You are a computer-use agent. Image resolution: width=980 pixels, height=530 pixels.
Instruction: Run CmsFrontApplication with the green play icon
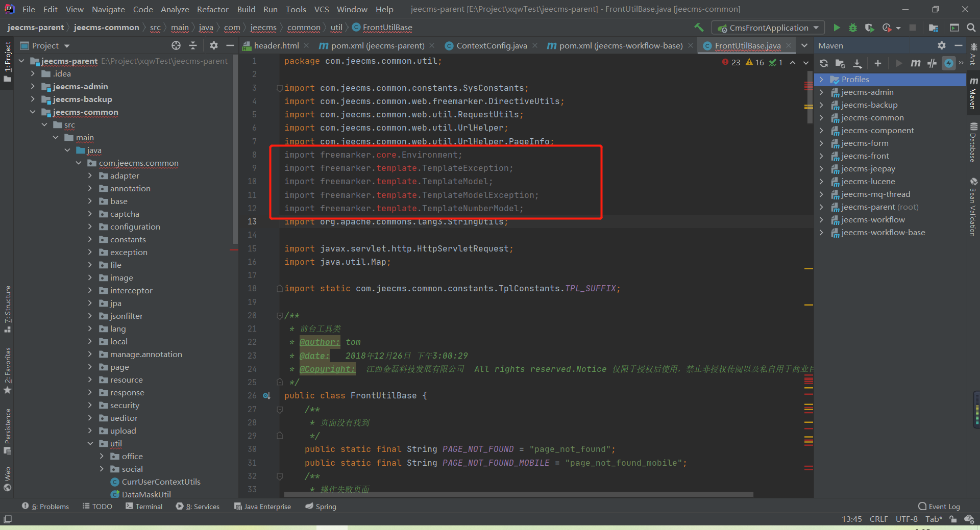coord(837,28)
